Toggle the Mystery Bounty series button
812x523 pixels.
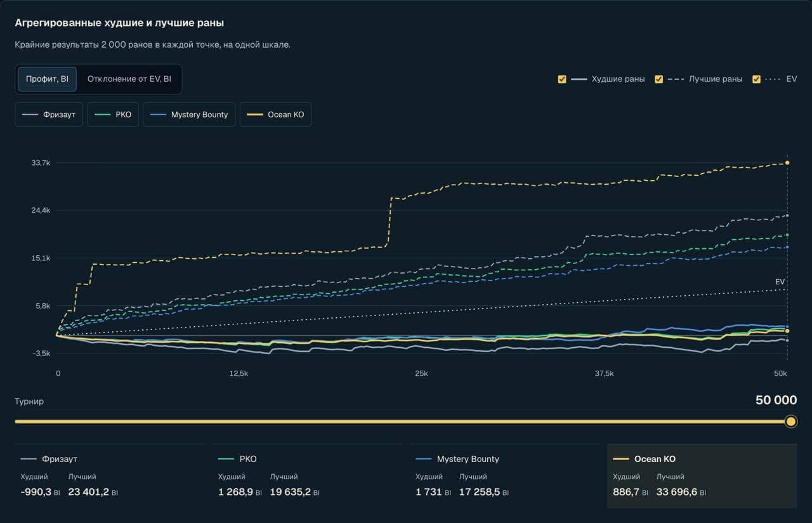point(189,114)
